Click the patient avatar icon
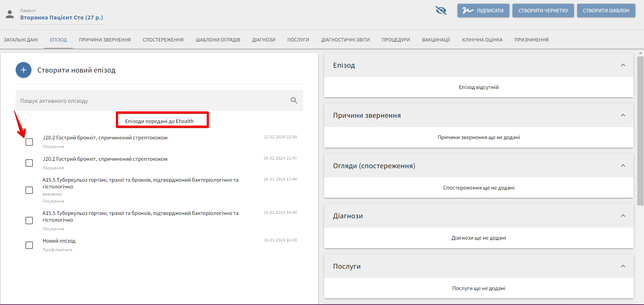The height and width of the screenshot is (305, 644). click(10, 15)
